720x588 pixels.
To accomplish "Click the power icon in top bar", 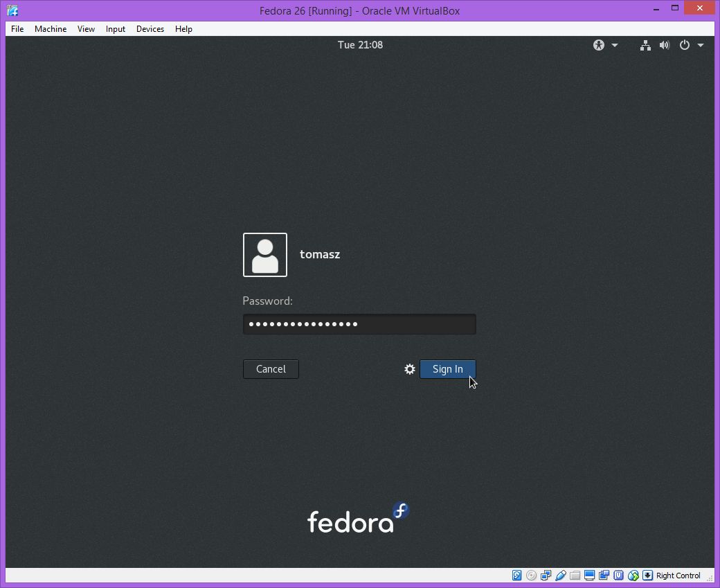I will click(685, 45).
